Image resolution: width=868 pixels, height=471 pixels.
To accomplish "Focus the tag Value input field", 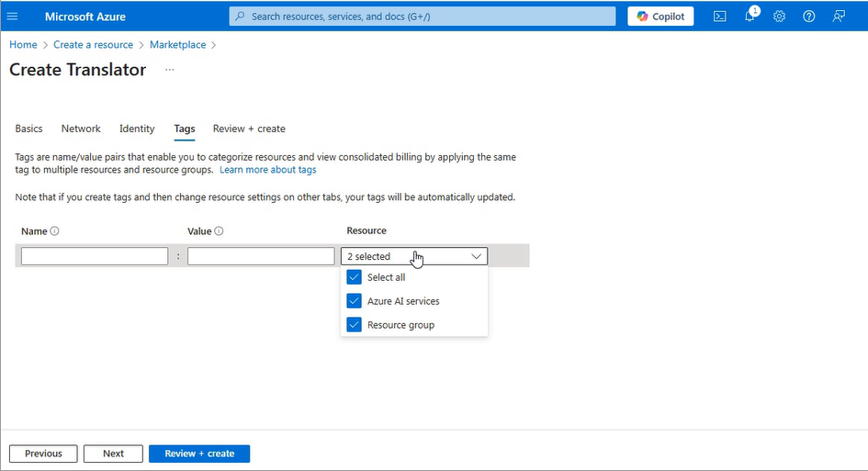I will coord(261,256).
